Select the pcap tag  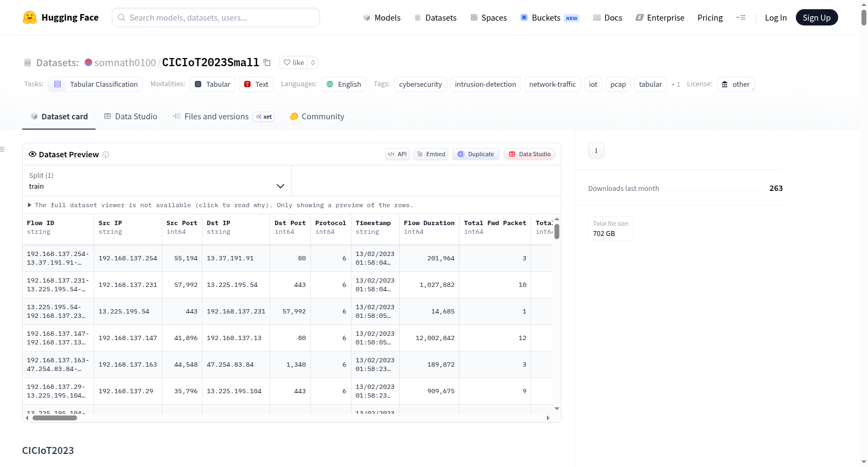pos(618,84)
